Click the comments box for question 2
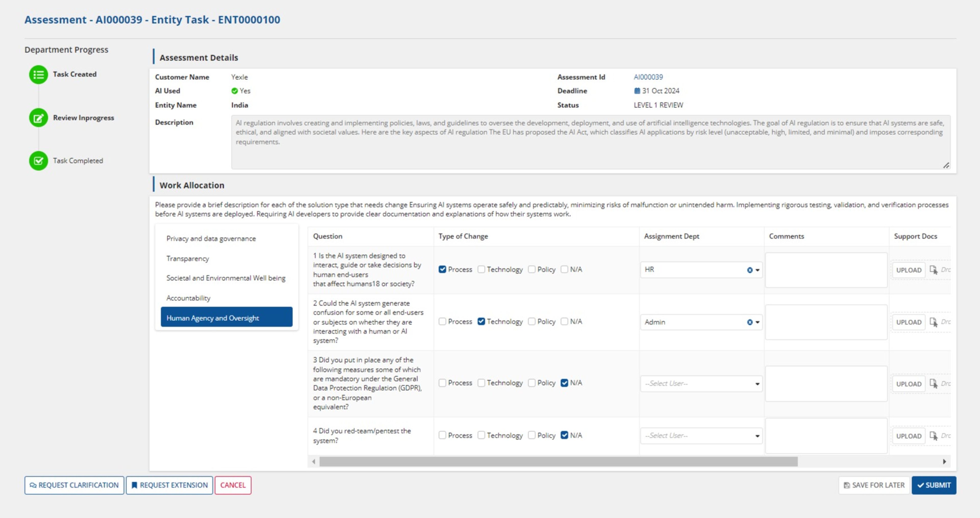 pos(826,322)
